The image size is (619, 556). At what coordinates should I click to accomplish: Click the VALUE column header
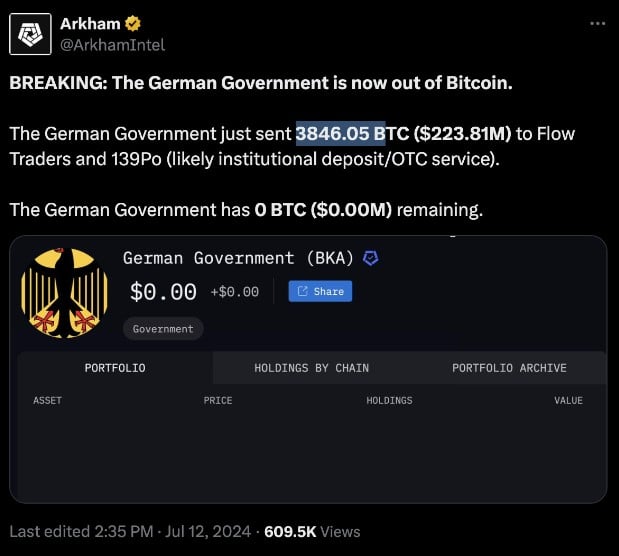tap(568, 400)
